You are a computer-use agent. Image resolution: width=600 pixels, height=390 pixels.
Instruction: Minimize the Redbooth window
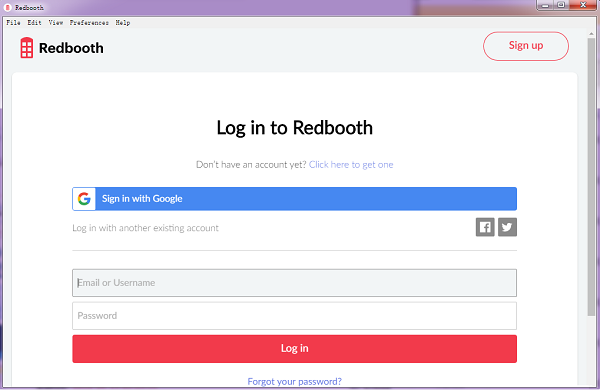click(545, 5)
